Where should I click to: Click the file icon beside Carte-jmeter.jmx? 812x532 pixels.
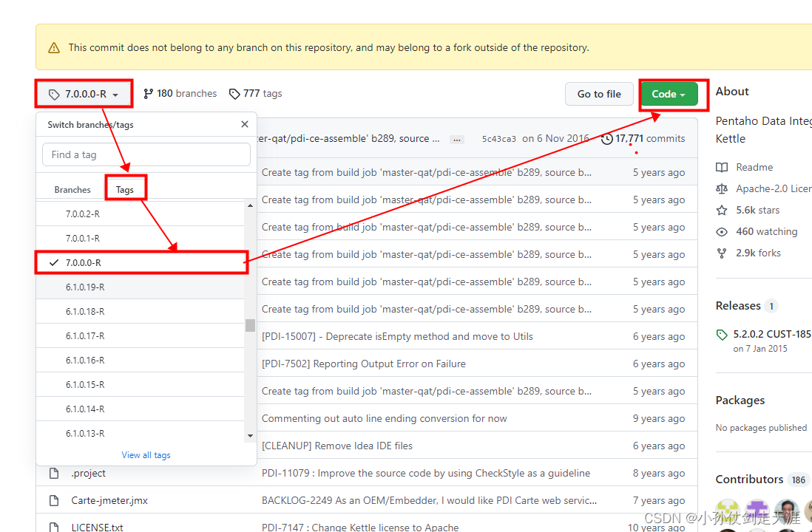(x=54, y=500)
